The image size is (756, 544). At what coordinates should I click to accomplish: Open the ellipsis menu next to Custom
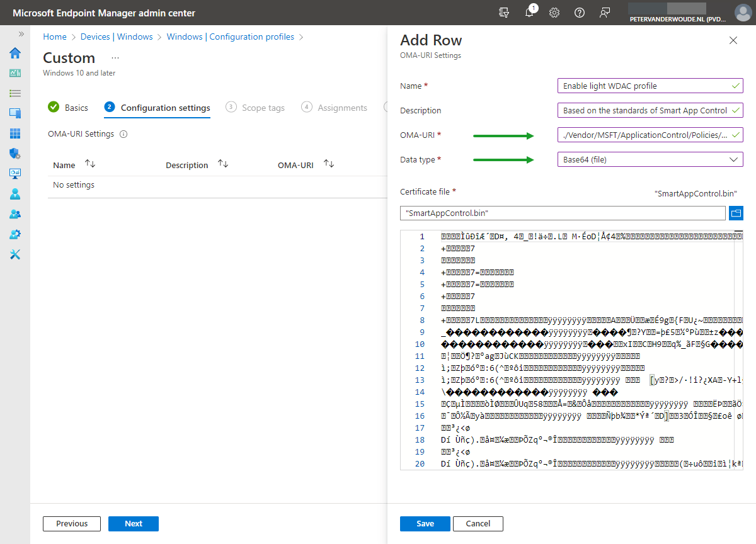(x=115, y=57)
